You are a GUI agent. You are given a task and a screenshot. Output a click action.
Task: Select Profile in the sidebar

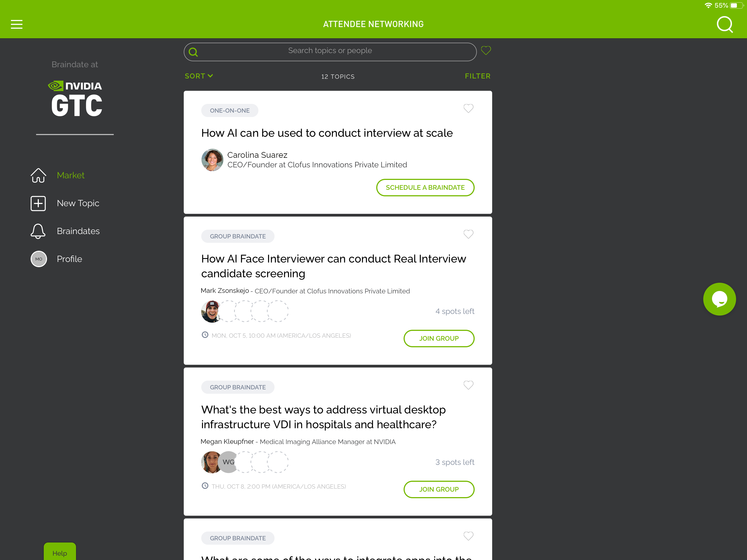click(x=69, y=259)
